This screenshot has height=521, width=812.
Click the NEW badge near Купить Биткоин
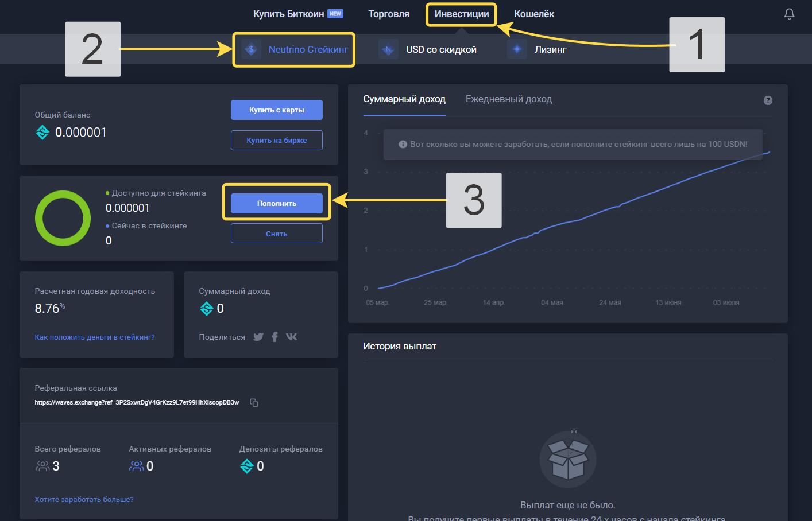click(x=335, y=14)
